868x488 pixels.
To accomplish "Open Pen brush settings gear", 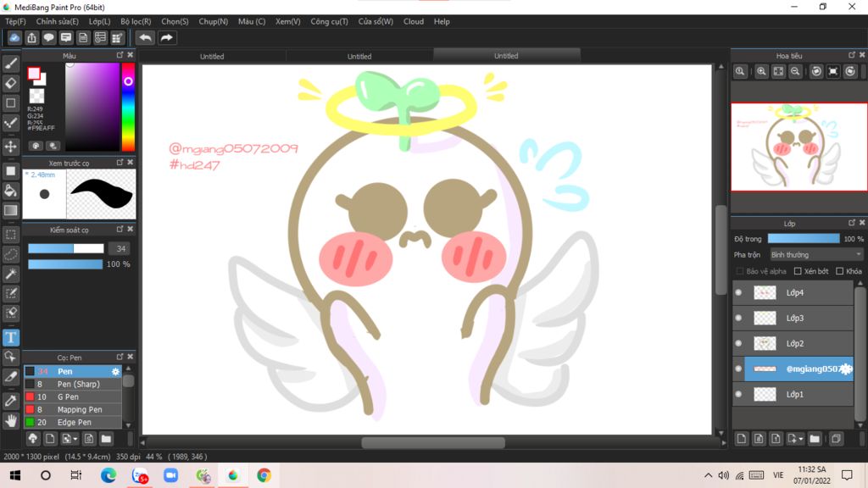I will (115, 372).
